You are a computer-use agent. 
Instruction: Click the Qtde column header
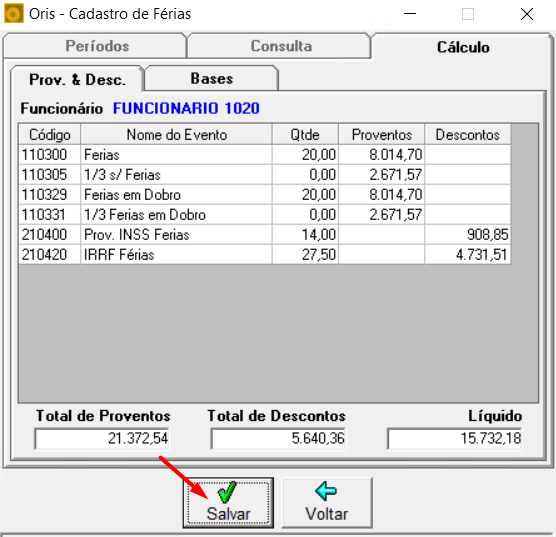pyautogui.click(x=305, y=134)
